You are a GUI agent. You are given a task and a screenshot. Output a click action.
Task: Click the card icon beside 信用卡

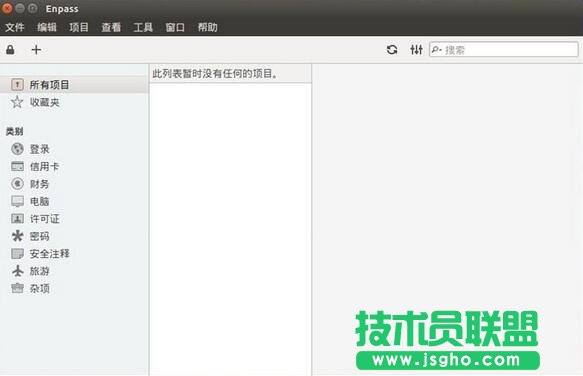(x=17, y=166)
